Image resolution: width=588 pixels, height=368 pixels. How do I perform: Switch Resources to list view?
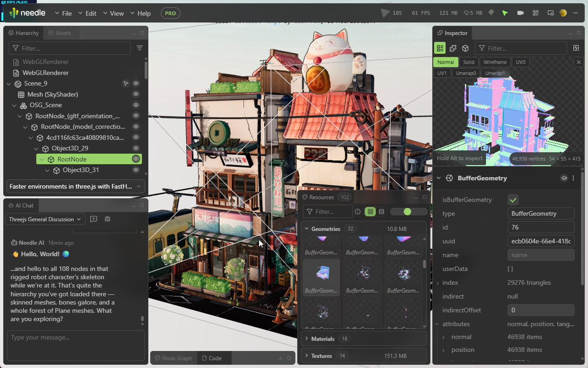pyautogui.click(x=381, y=212)
